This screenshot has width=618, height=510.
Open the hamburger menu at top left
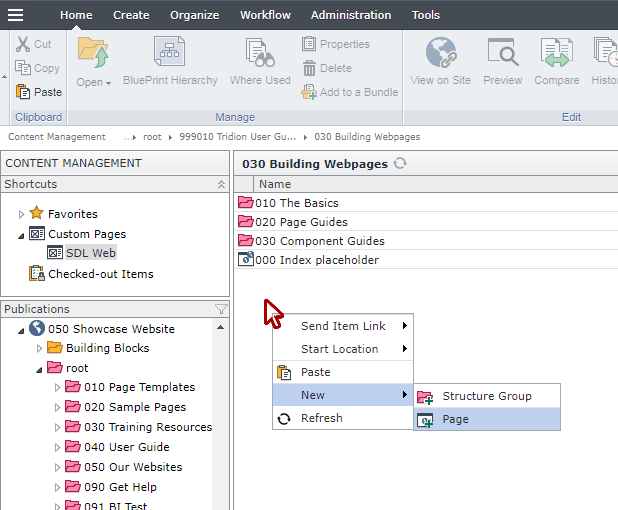click(x=15, y=15)
